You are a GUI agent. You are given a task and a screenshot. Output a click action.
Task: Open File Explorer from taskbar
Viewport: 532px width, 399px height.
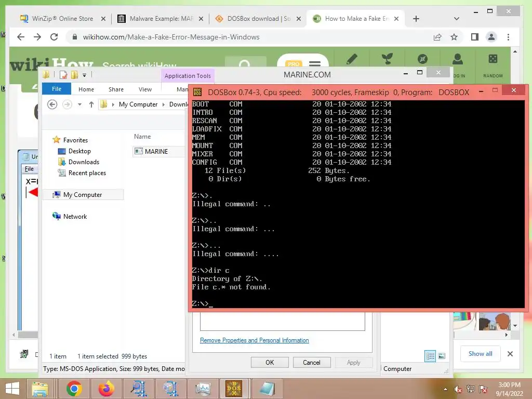pyautogui.click(x=40, y=389)
